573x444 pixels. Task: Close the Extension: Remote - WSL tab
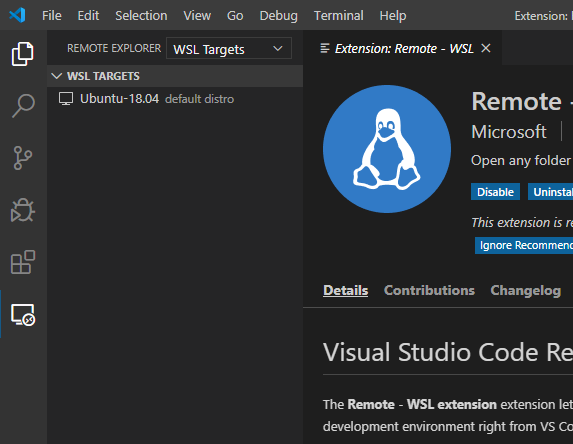pyautogui.click(x=486, y=48)
